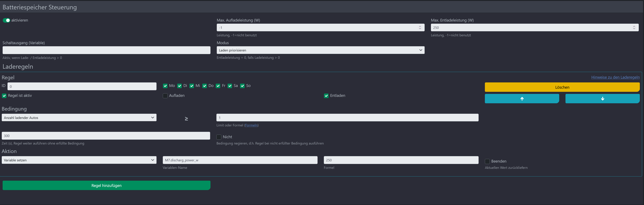Move rule up with arrow button

[522, 99]
